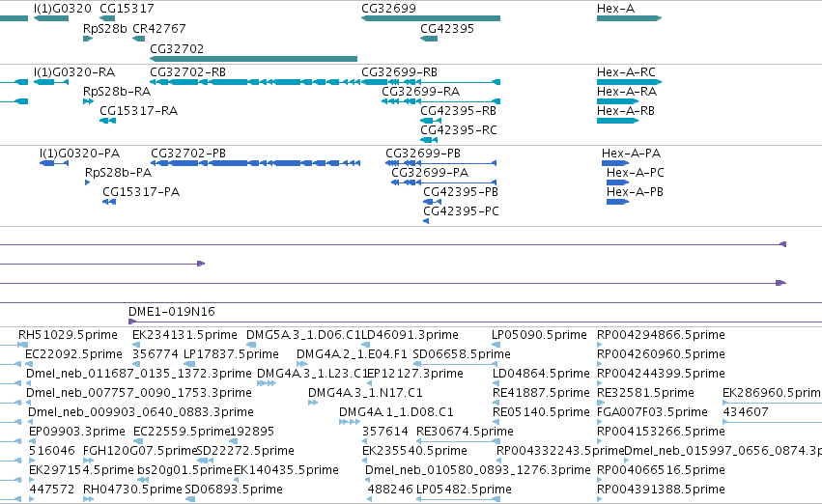Select the RP004066516.5prime EST label

661,470
